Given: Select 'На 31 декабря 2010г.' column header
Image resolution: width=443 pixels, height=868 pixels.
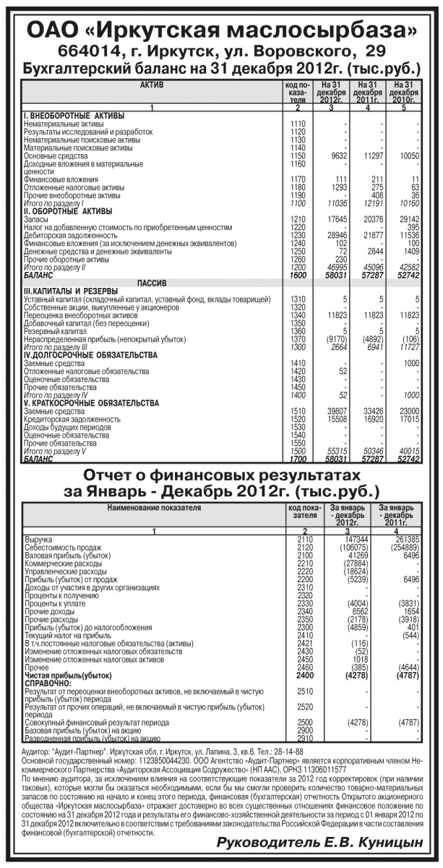Looking at the screenshot, I should coord(404,93).
